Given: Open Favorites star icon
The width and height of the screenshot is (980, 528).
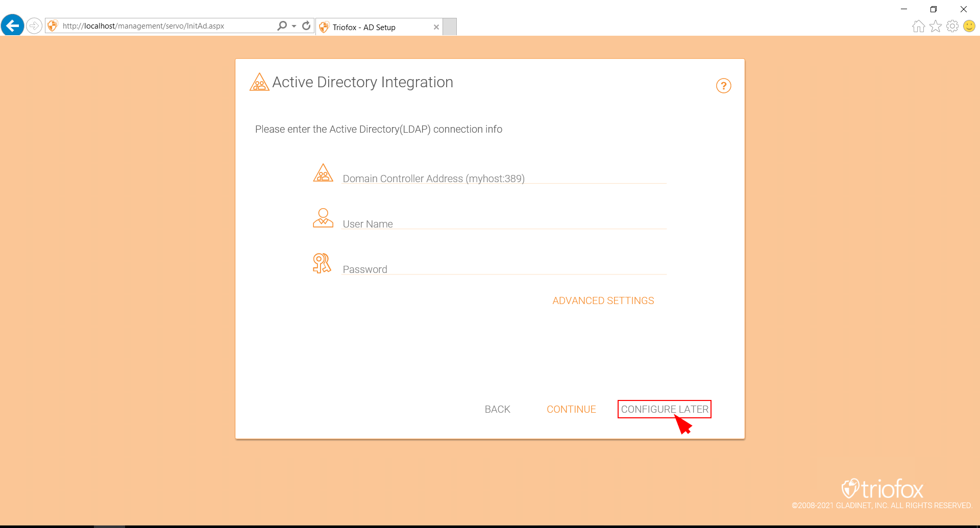Looking at the screenshot, I should coord(935,26).
